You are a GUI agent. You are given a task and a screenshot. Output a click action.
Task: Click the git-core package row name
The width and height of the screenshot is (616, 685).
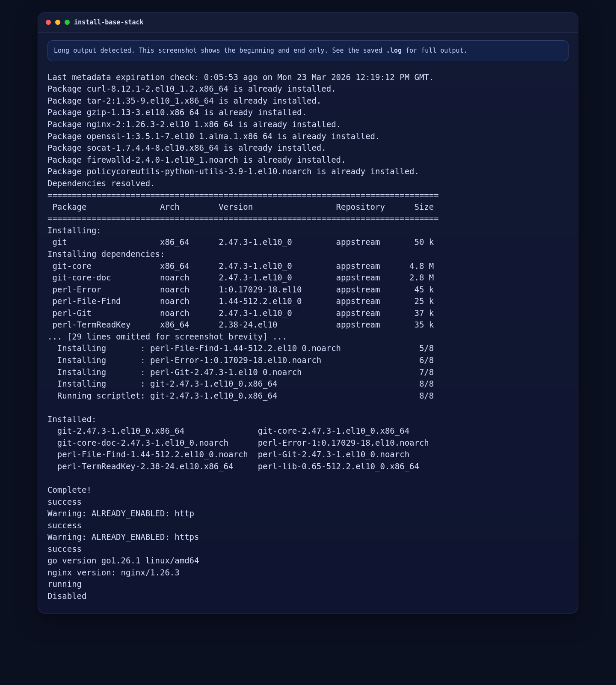72,266
